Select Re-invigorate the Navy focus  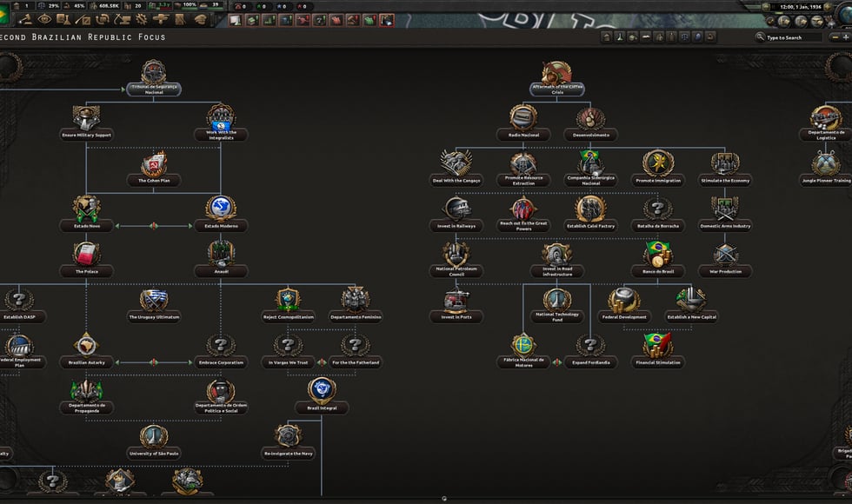tap(289, 441)
